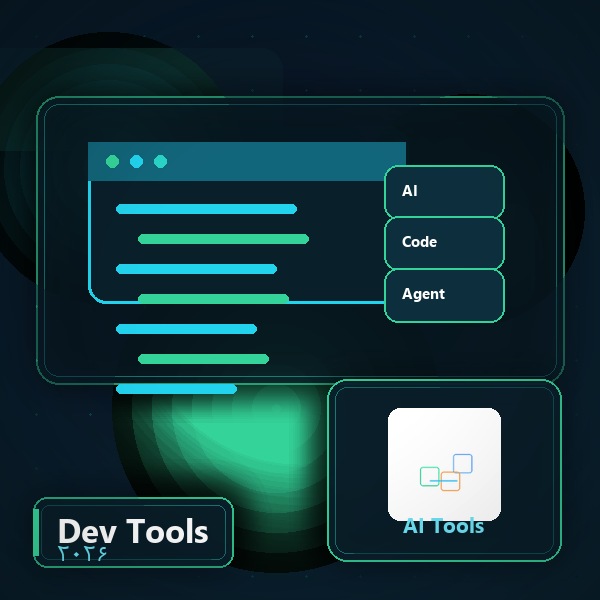Choose the Agent tag chip
Screen dimensions: 600x600
(x=444, y=295)
